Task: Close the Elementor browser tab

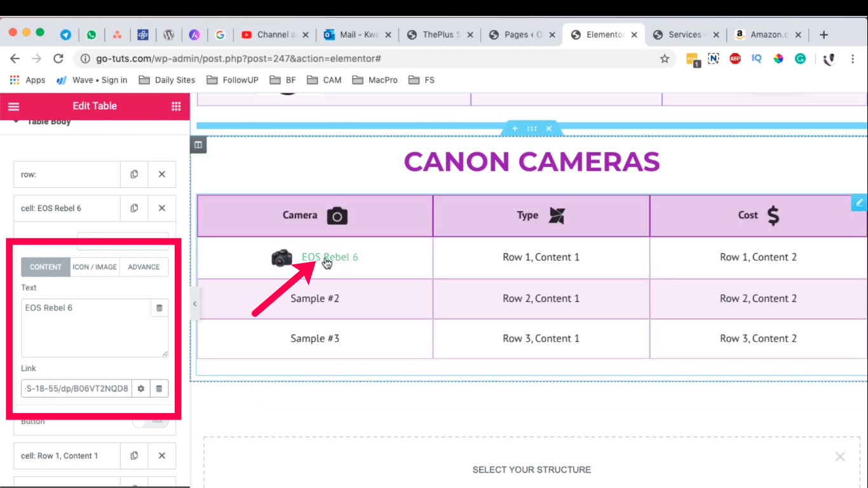Action: [x=634, y=35]
